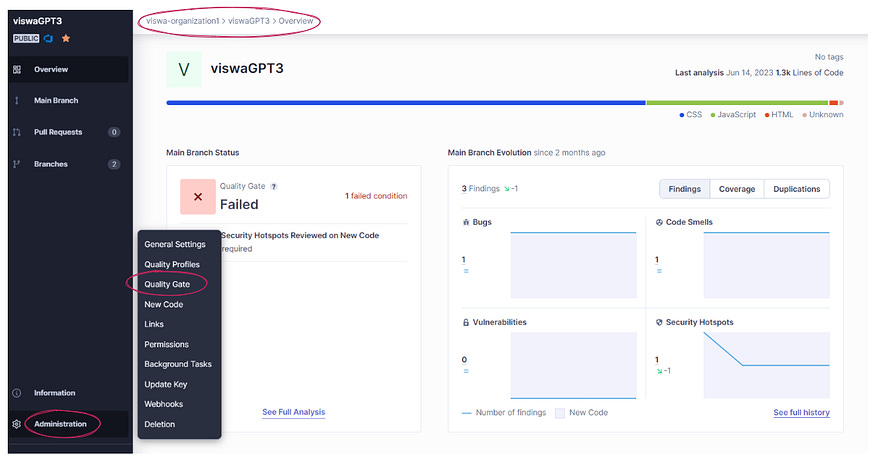Switch to the Duplications tab
Viewport: 875px width, 461px height.
(x=797, y=189)
